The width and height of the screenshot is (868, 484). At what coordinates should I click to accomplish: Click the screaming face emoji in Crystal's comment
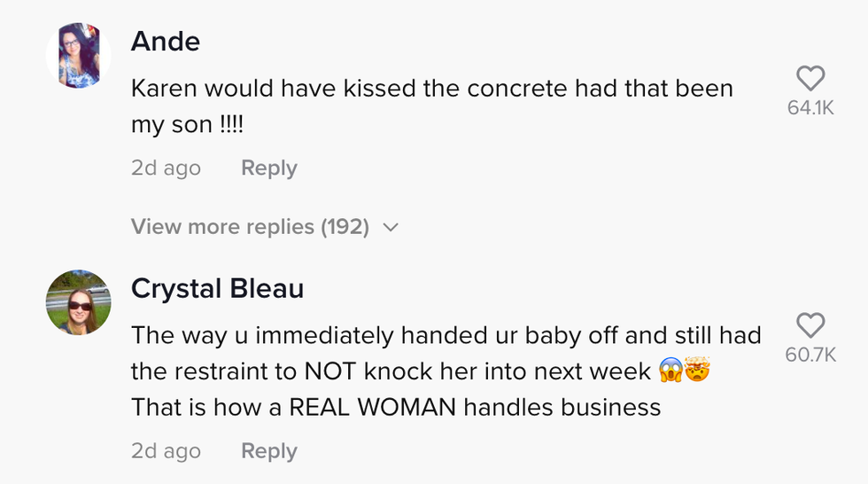[x=670, y=371]
